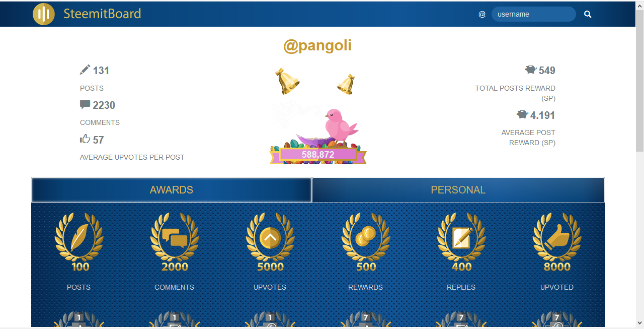
Task: Click the scrollbar down arrow
Action: pos(639,323)
